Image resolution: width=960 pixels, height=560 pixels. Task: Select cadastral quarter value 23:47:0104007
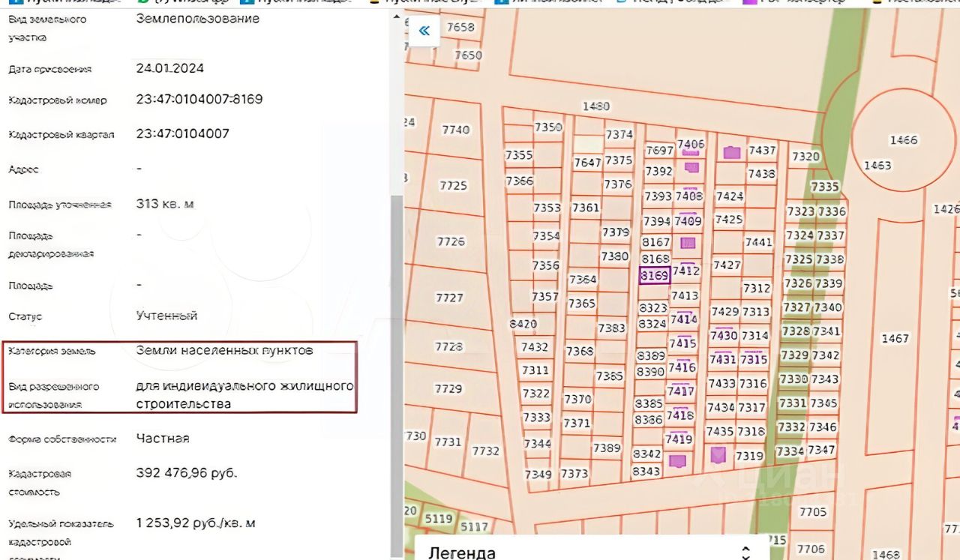[182, 133]
